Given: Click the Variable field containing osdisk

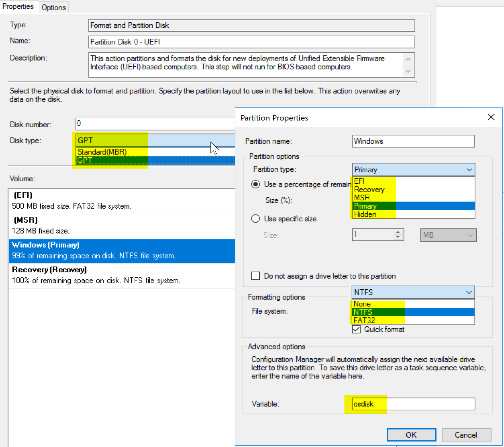Looking at the screenshot, I should (413, 404).
